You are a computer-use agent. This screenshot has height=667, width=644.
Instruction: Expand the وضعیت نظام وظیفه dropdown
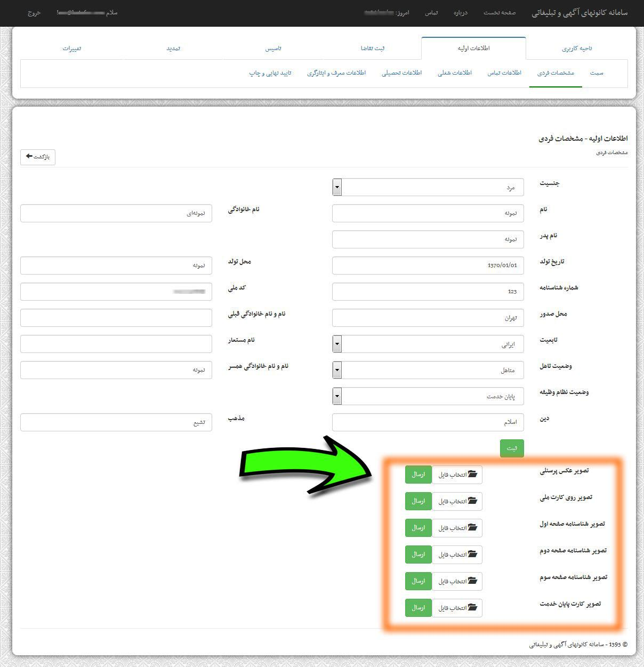tap(428, 396)
